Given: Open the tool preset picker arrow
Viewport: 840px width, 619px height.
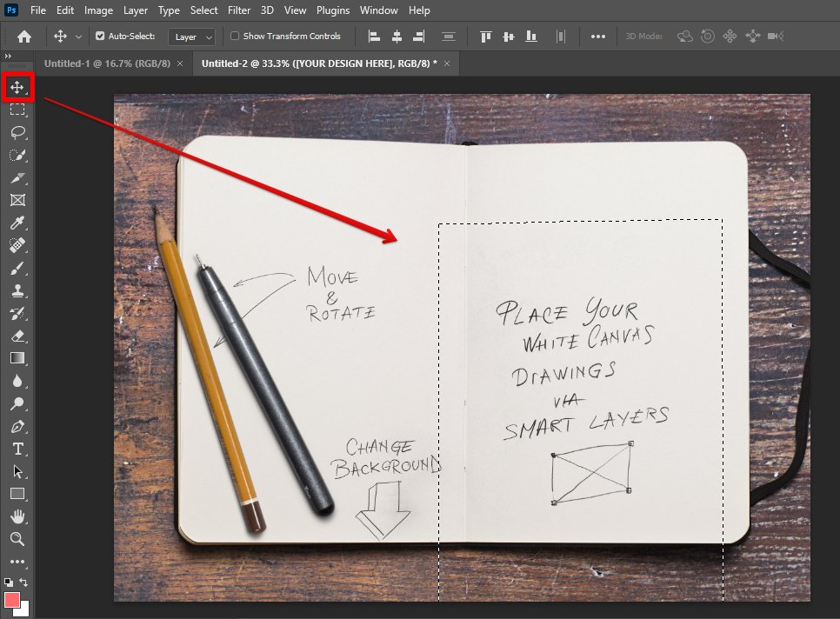Looking at the screenshot, I should point(79,37).
